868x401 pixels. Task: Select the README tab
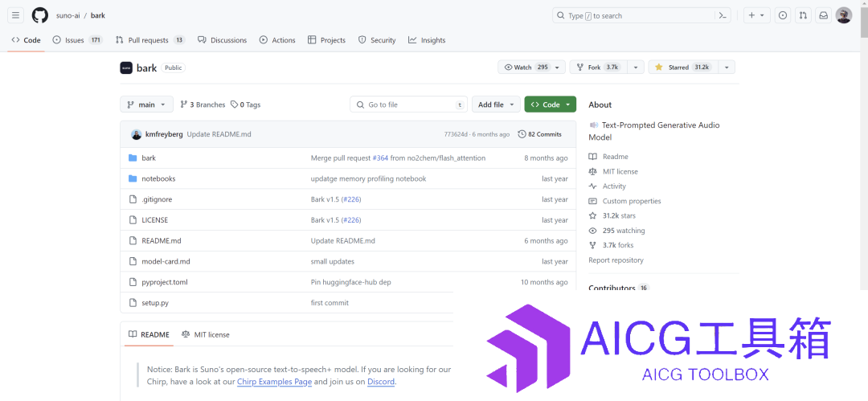coord(149,334)
